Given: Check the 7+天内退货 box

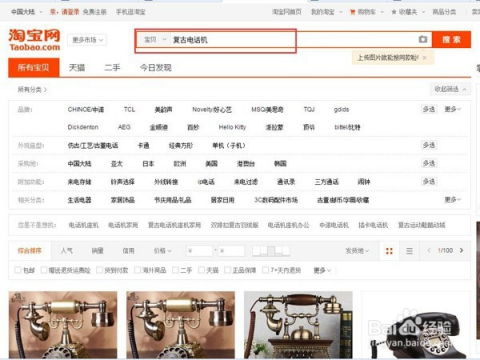Looking at the screenshot, I should click(265, 270).
